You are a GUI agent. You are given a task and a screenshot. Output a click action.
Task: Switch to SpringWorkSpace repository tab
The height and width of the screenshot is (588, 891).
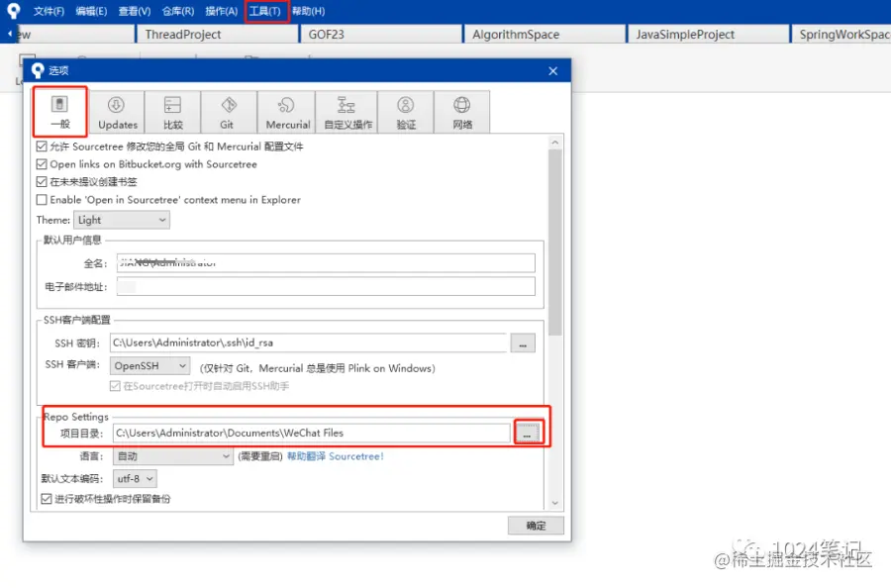841,34
